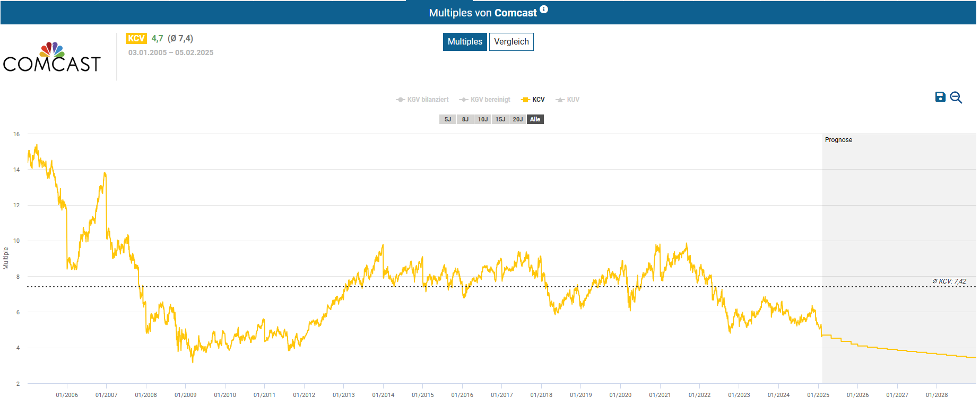Choose the 20J time range
The width and height of the screenshot is (980, 406).
click(517, 119)
